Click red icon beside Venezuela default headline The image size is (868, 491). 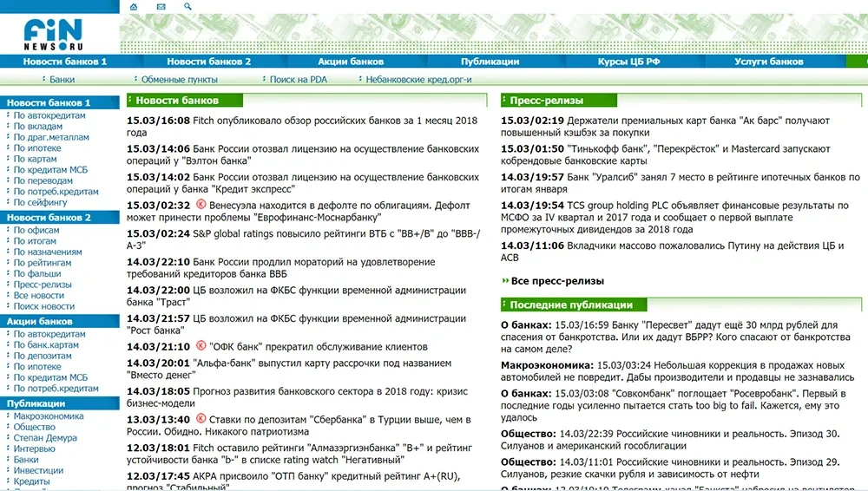[201, 205]
